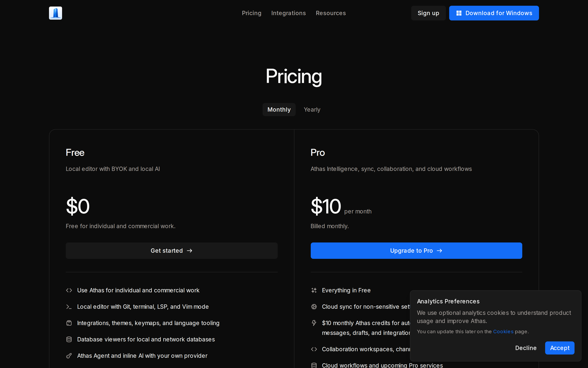
Task: Switch billing to Monthly
Action: pos(279,110)
